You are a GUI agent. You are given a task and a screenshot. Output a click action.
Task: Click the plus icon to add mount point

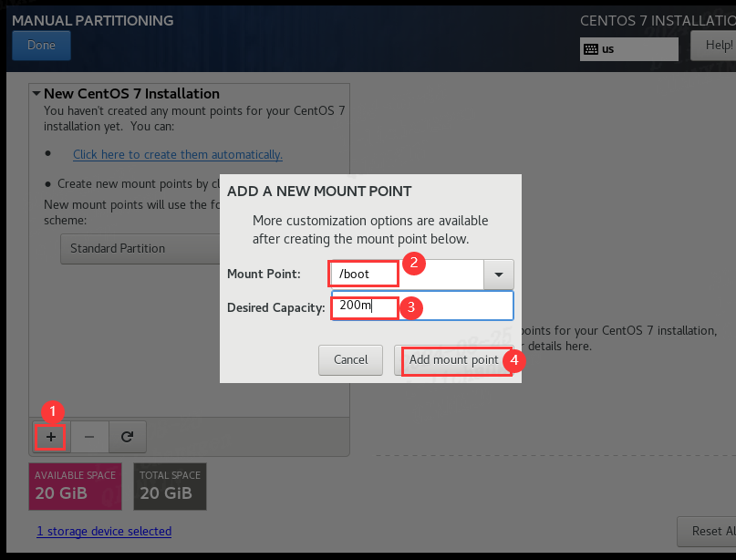click(51, 437)
